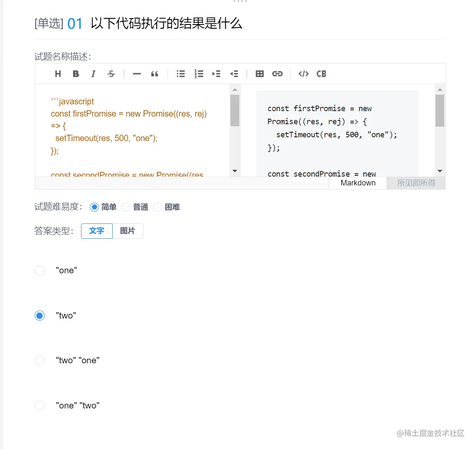Toggle bold formatting in editor toolbar
The height and width of the screenshot is (449, 476).
76,74
